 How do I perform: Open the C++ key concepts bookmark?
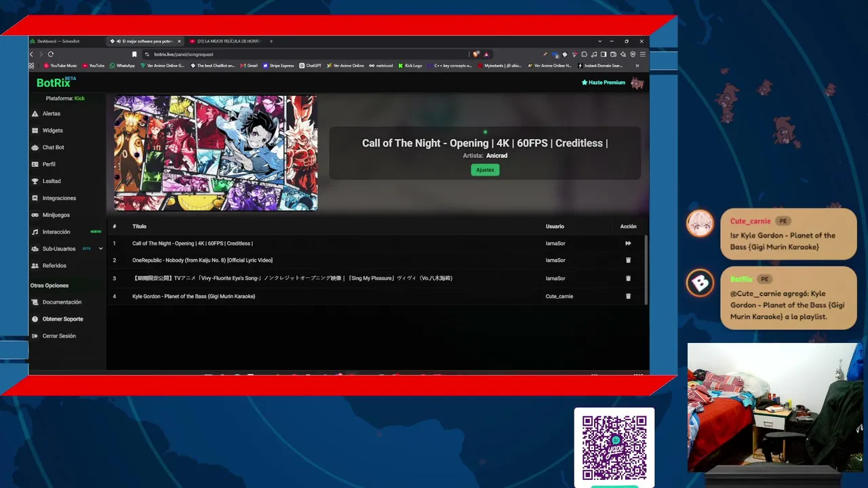(x=450, y=66)
